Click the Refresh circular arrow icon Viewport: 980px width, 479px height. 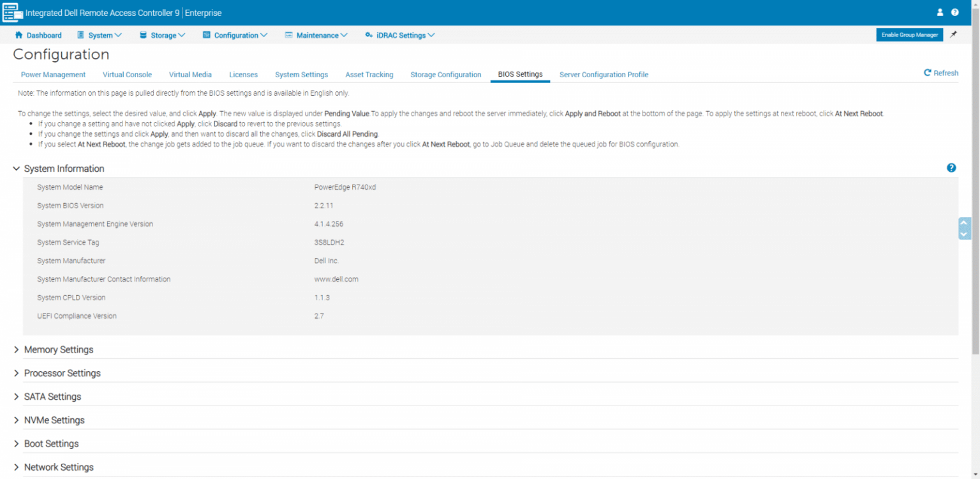coord(928,73)
